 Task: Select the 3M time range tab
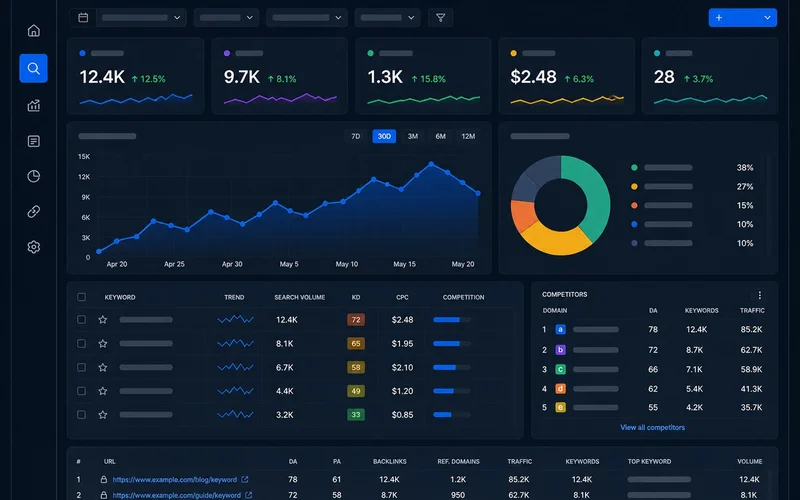click(413, 136)
